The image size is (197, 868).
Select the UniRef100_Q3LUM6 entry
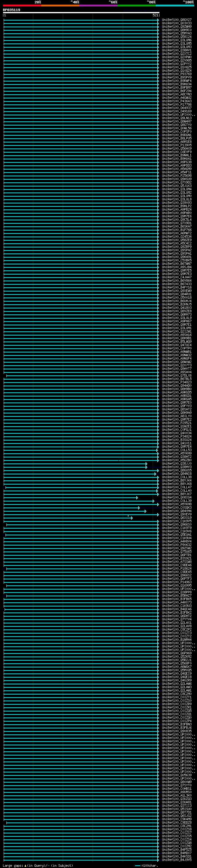(x=176, y=40)
